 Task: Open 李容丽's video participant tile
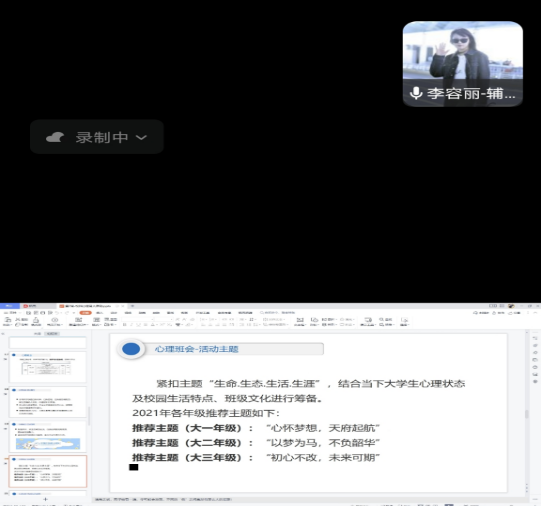click(x=463, y=64)
